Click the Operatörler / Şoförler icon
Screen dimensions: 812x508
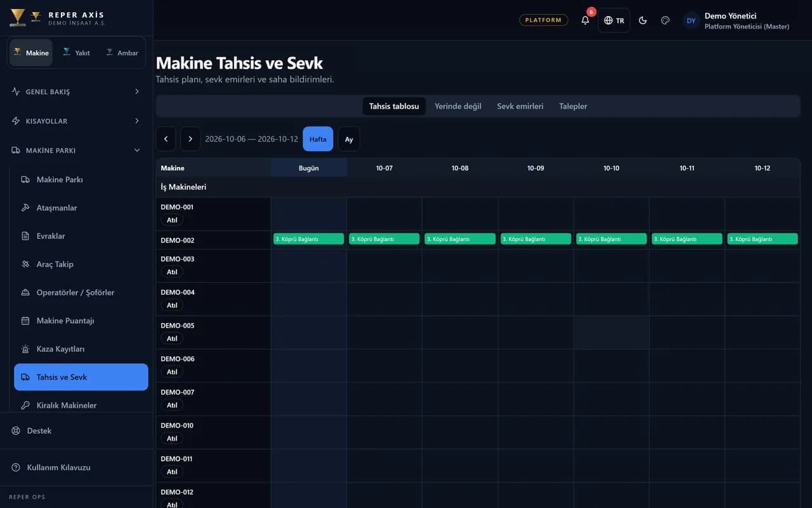pos(25,293)
